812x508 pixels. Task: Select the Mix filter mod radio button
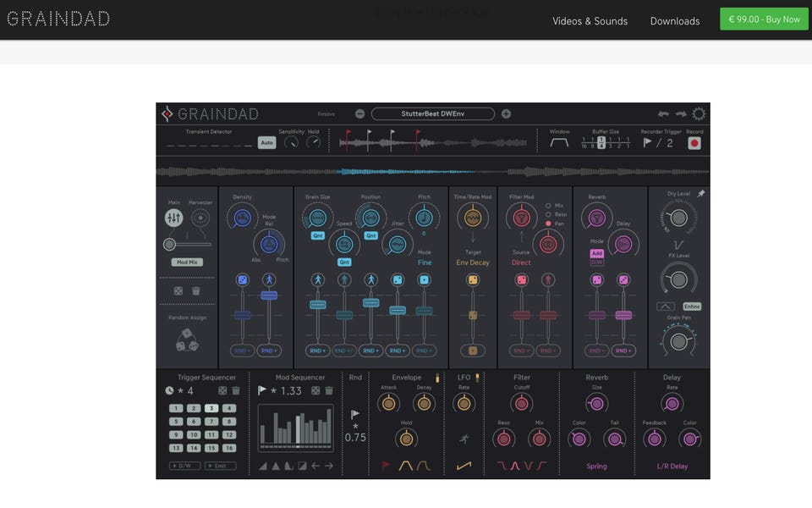click(548, 206)
